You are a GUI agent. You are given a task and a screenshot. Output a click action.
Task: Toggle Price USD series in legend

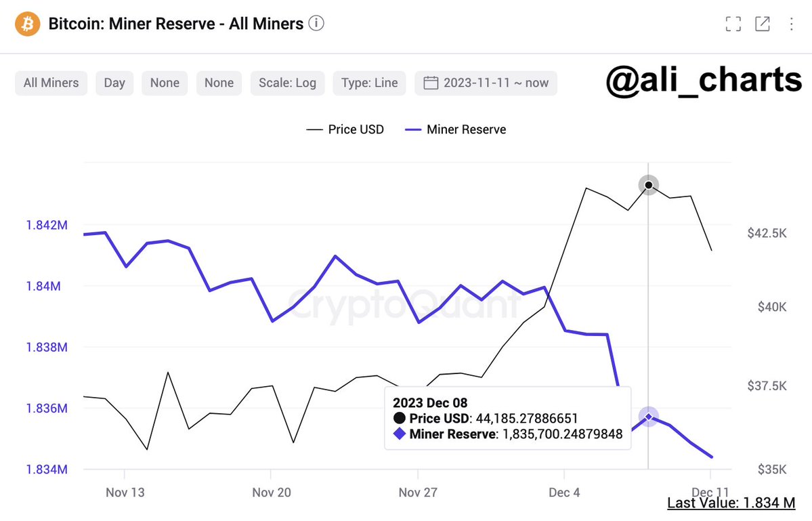point(345,129)
